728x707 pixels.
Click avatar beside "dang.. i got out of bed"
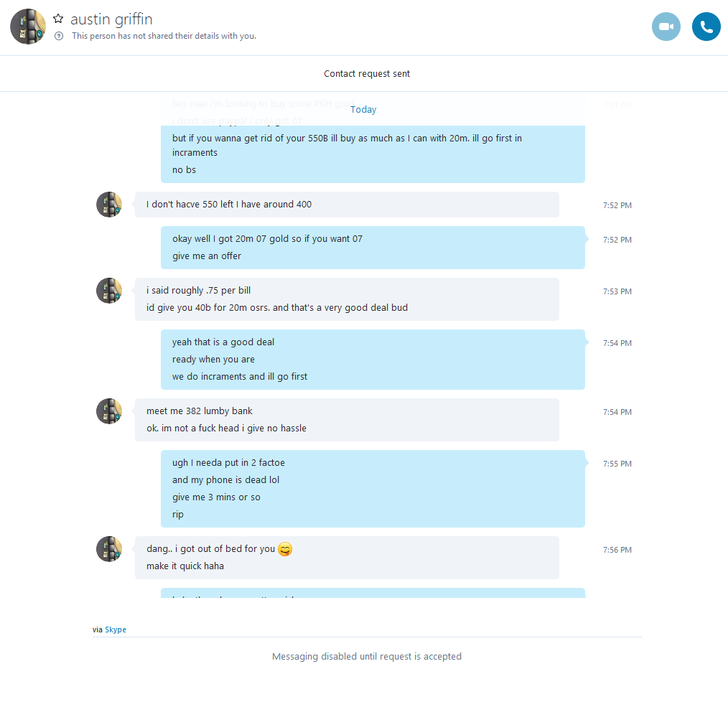tap(109, 548)
